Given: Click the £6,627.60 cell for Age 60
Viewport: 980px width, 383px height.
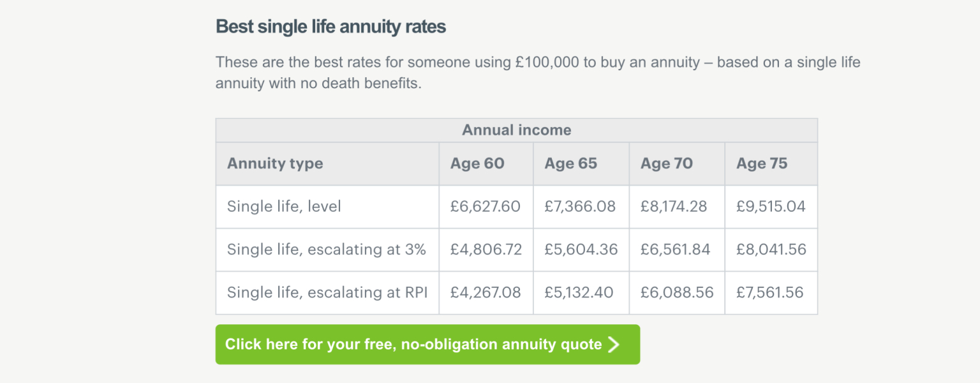Looking at the screenshot, I should (x=485, y=207).
